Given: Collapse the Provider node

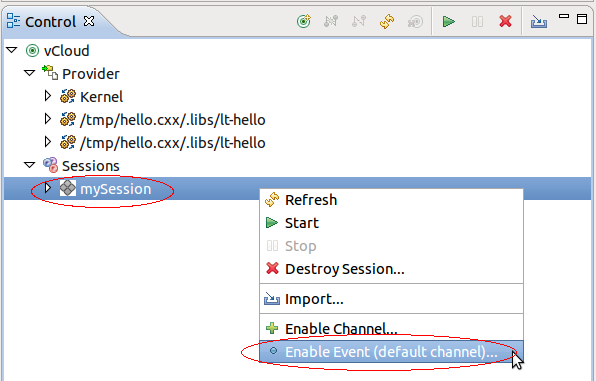Looking at the screenshot, I should point(29,73).
